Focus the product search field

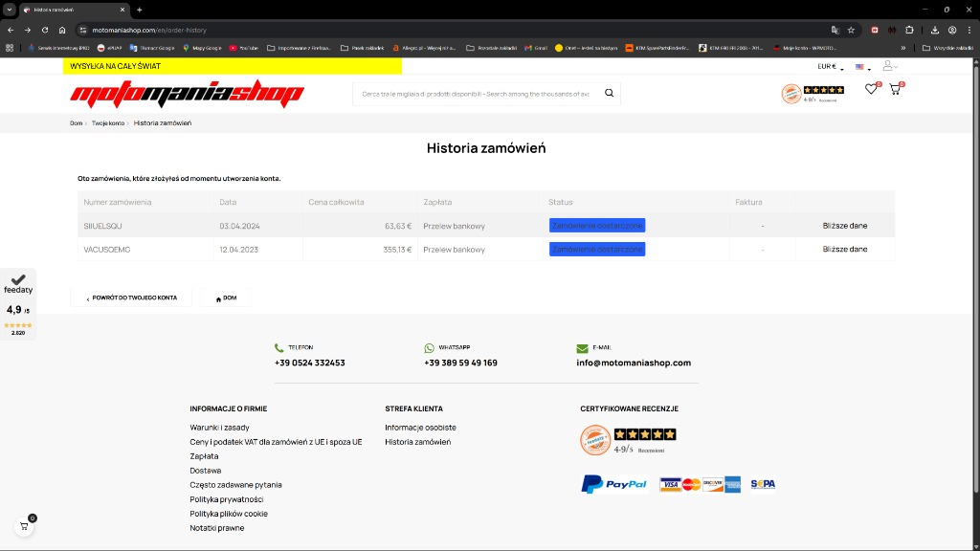[475, 94]
